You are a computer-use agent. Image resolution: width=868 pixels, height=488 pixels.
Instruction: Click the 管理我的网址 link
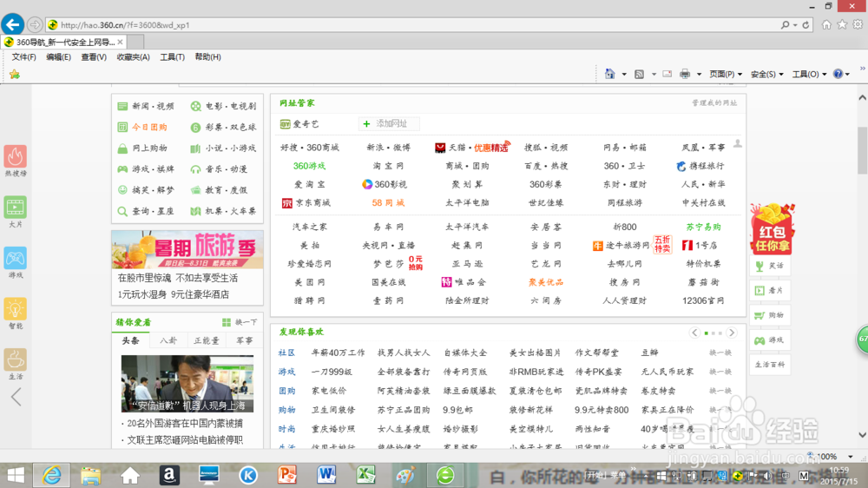point(714,103)
